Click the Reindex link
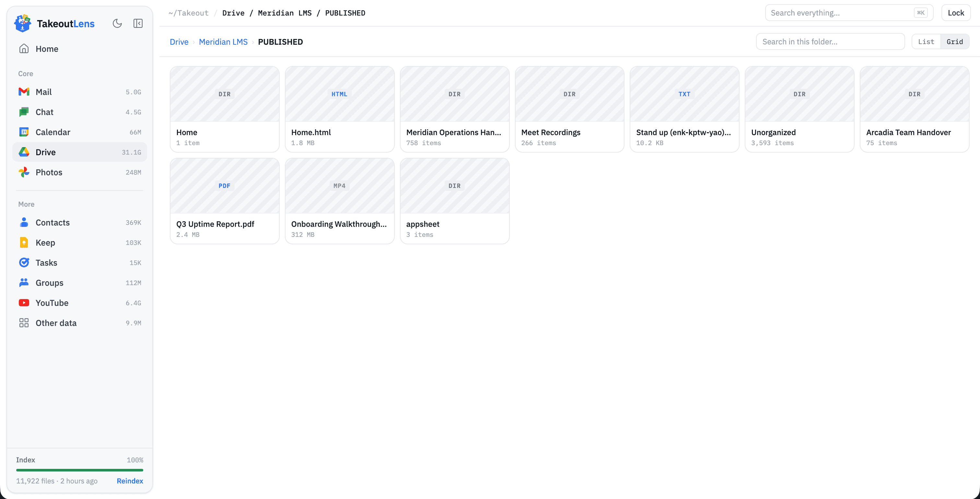 (130, 481)
